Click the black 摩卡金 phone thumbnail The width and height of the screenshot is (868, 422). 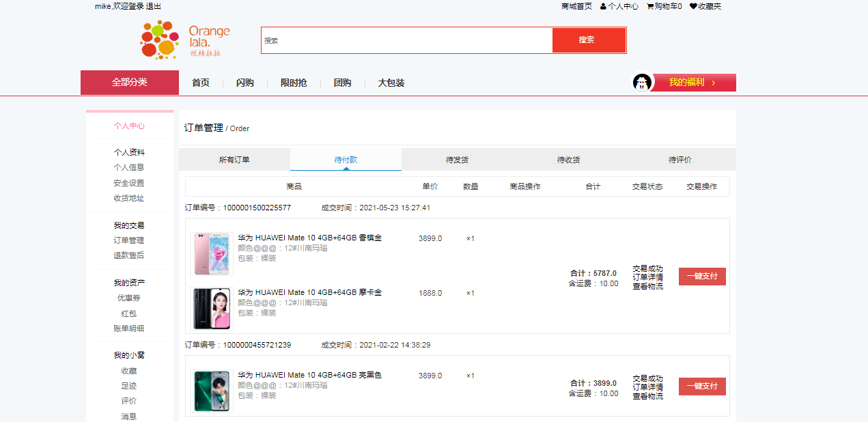click(x=212, y=309)
